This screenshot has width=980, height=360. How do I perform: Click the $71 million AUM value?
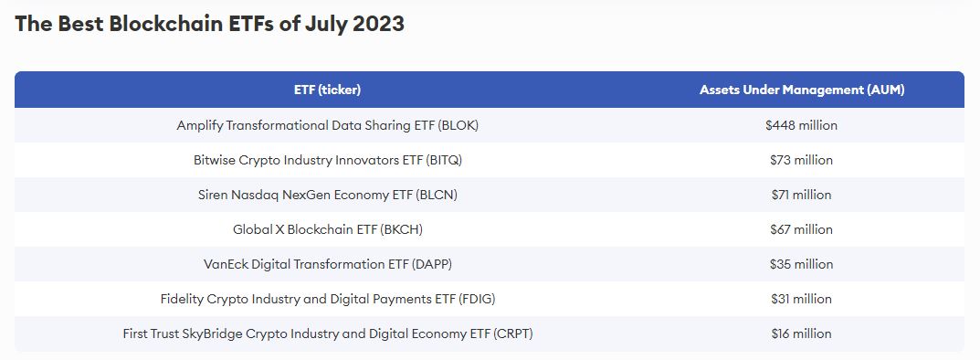pyautogui.click(x=801, y=195)
